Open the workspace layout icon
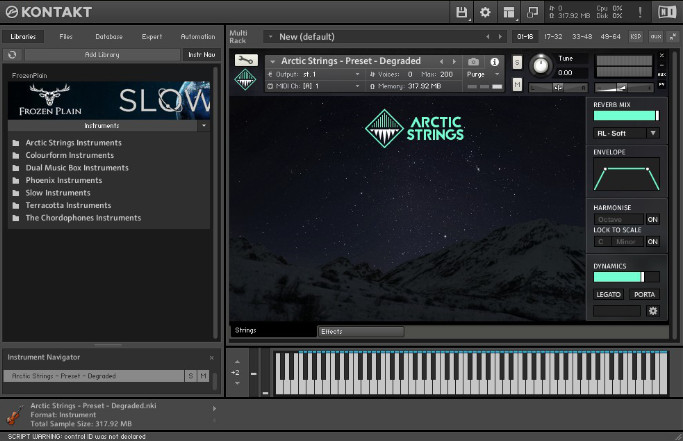683x441 pixels. [509, 12]
